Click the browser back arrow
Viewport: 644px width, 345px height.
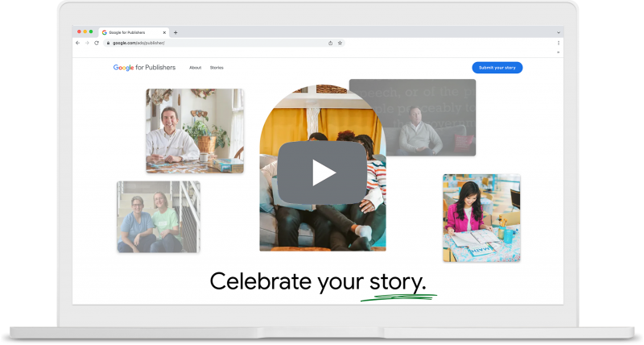click(x=77, y=43)
